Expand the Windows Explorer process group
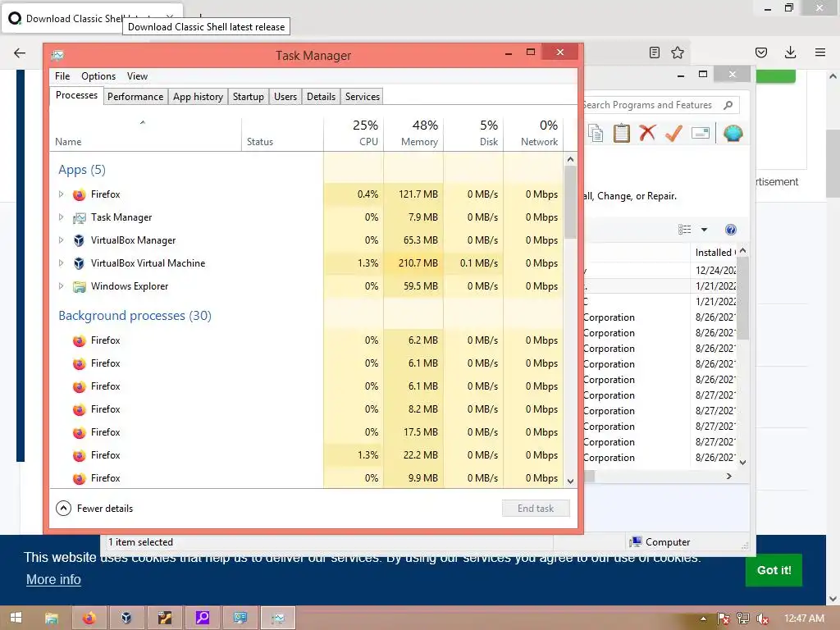The height and width of the screenshot is (630, 840). click(x=61, y=286)
